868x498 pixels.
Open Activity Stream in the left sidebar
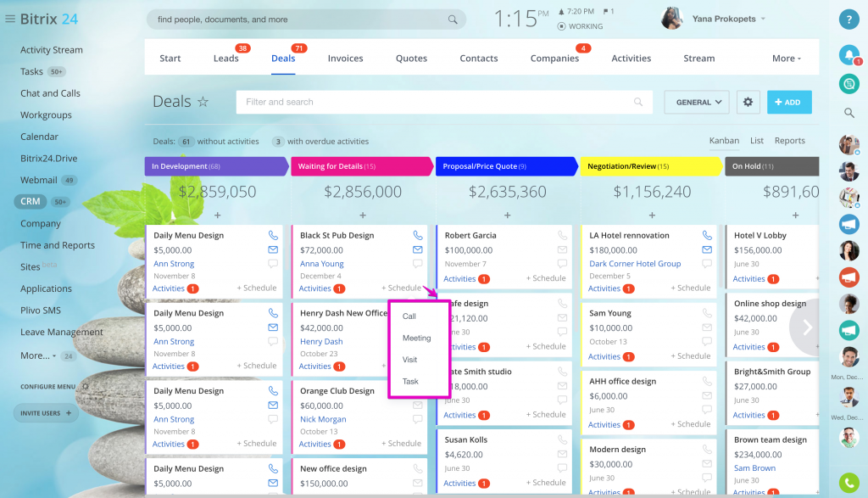click(52, 50)
